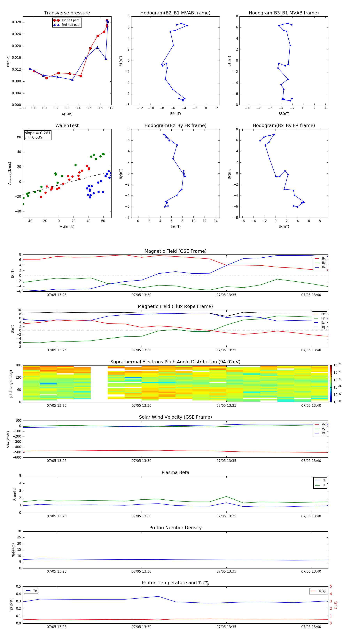Select the "r = 0.539" annotation text

[34, 137]
